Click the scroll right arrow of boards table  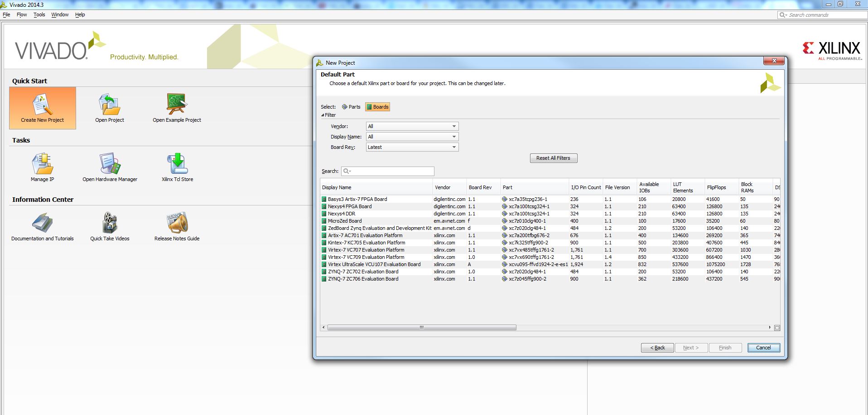[x=770, y=328]
